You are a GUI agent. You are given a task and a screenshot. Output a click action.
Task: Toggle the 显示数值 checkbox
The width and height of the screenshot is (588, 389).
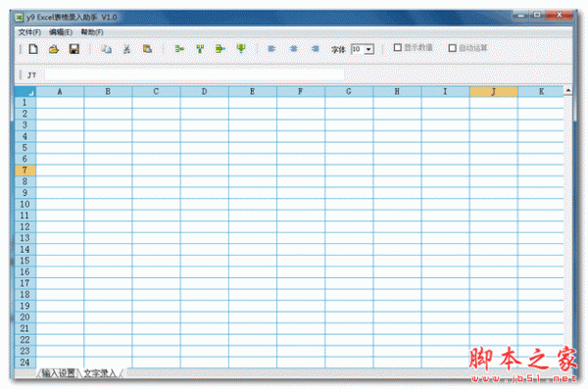point(398,48)
